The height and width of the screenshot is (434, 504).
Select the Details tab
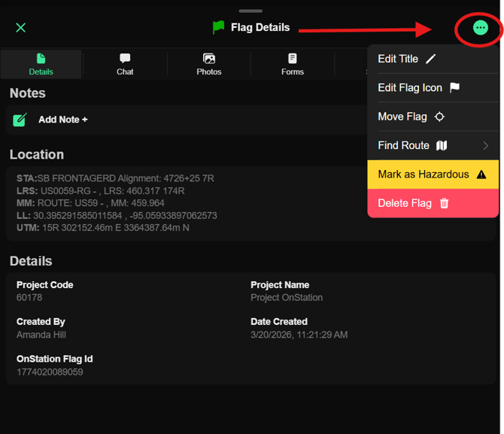coord(41,64)
